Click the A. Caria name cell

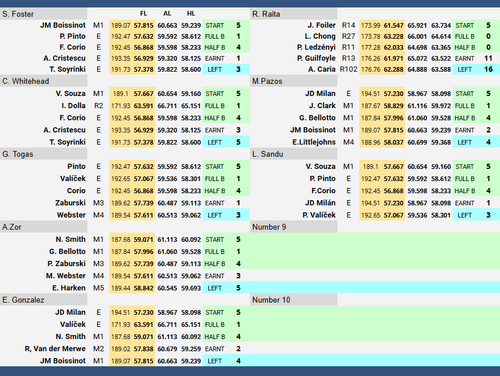pos(322,69)
